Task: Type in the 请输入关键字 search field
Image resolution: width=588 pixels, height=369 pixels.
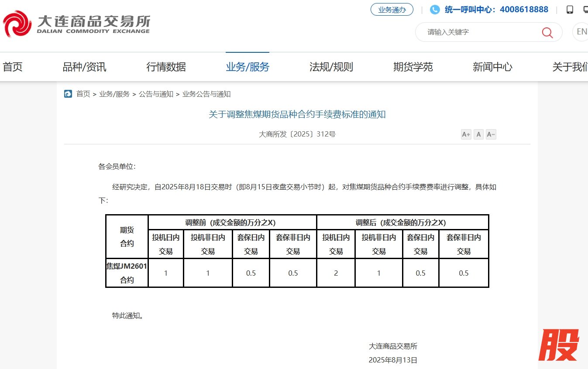Action: (x=480, y=32)
